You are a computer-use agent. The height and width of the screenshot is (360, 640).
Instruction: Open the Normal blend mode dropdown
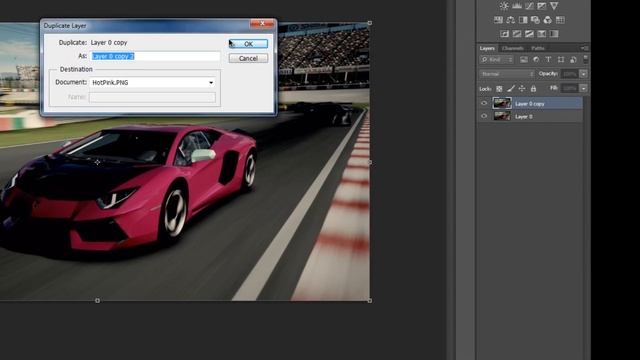point(507,74)
